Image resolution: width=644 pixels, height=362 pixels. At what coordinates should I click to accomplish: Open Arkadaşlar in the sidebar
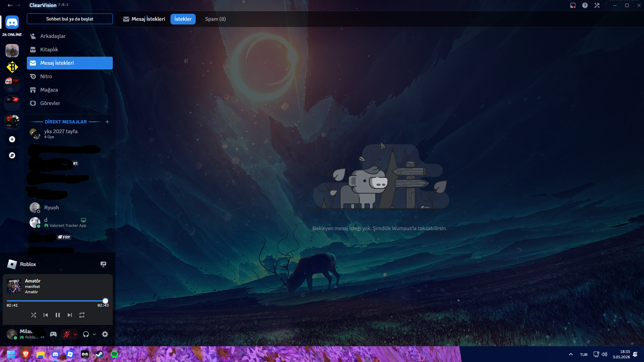70,36
